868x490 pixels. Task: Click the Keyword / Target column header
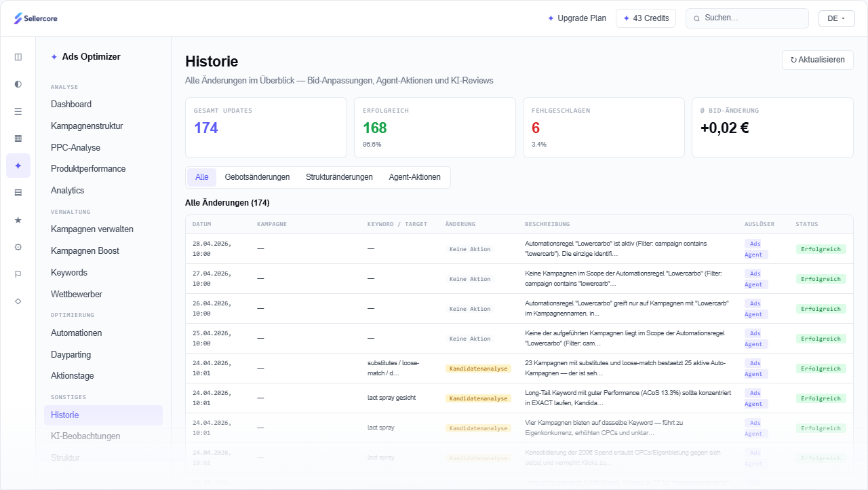click(397, 224)
